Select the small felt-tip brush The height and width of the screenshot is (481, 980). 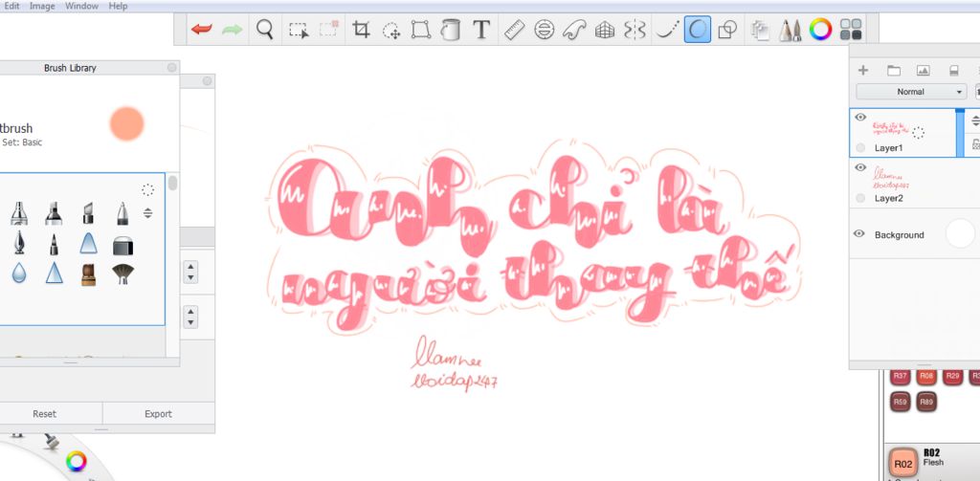pos(54,244)
